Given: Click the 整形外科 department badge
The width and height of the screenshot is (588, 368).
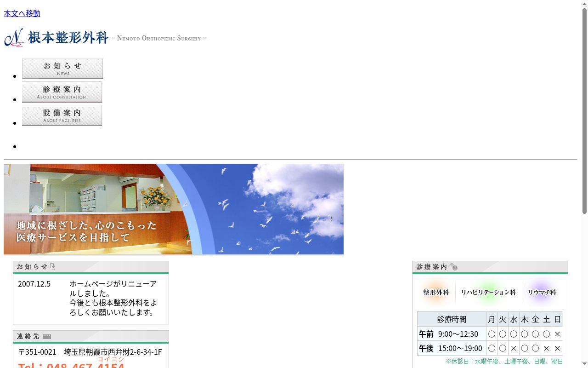Looking at the screenshot, I should [436, 292].
